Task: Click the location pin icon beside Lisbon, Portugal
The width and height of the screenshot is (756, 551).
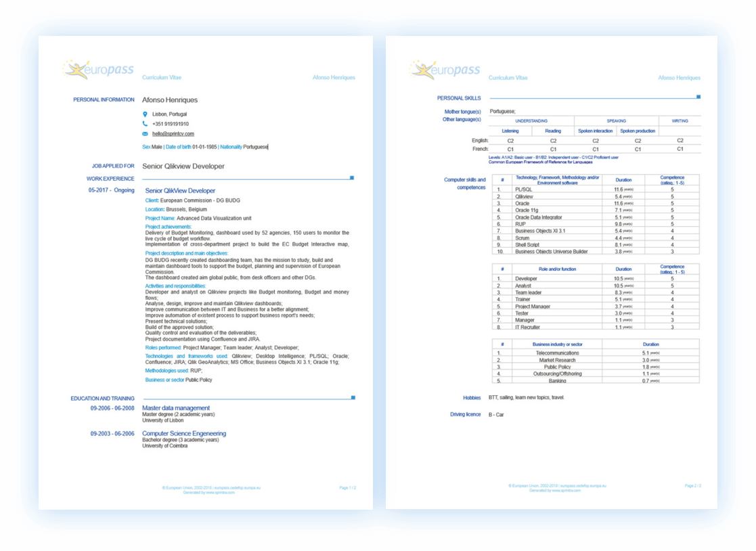Action: [x=144, y=112]
